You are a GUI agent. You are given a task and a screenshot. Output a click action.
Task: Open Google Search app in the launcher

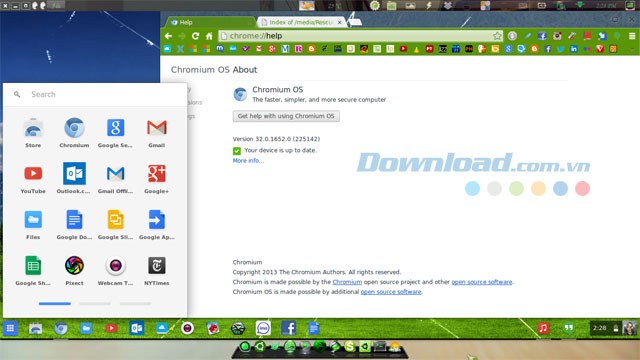pos(115,132)
